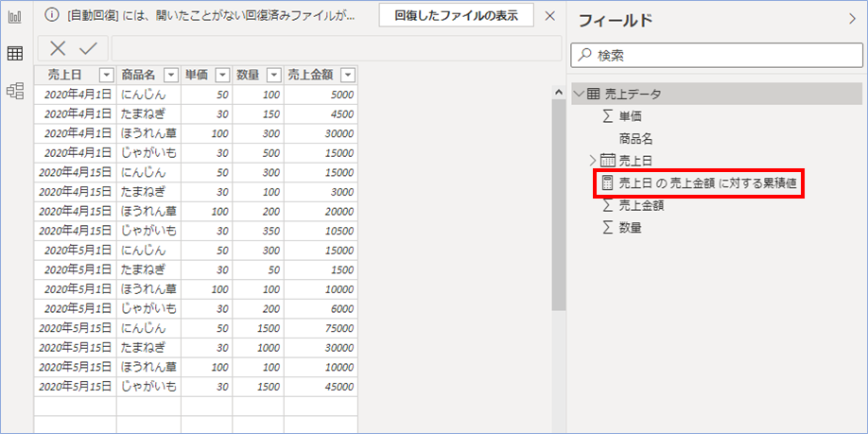Viewport: 868px width, 434px height.
Task: Select measure 売上日 の 売上金額 に対する累積値
Action: (707, 183)
